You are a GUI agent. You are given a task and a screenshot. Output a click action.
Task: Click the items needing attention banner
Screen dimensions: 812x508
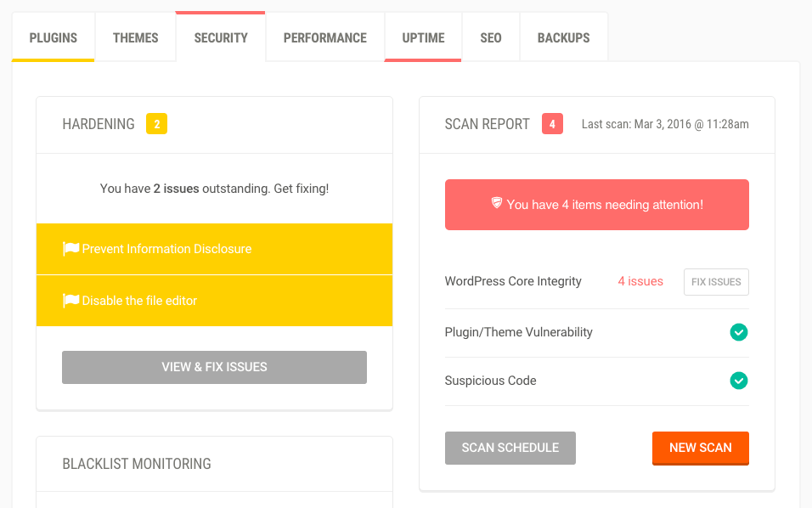coord(596,204)
